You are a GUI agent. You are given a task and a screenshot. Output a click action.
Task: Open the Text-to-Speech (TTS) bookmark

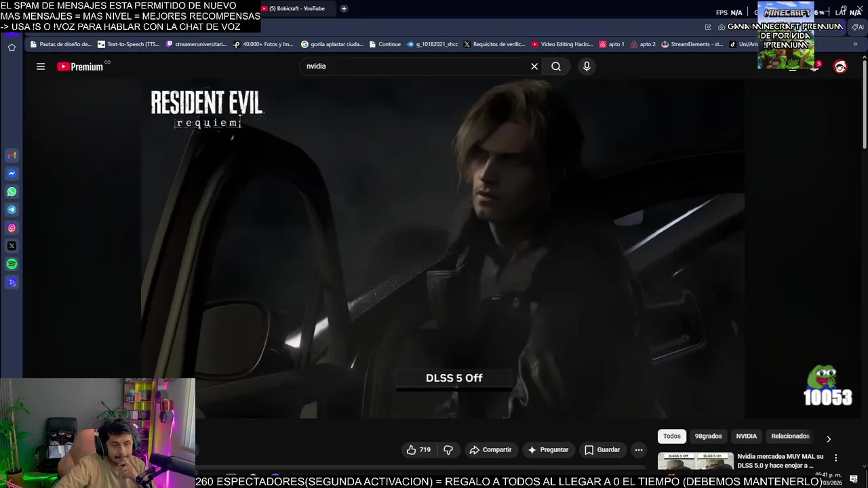click(128, 44)
